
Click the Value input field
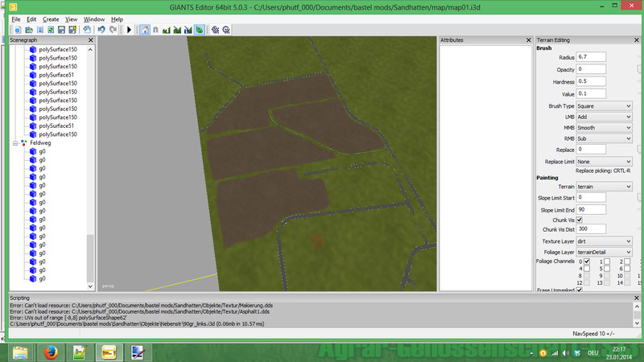pyautogui.click(x=591, y=93)
